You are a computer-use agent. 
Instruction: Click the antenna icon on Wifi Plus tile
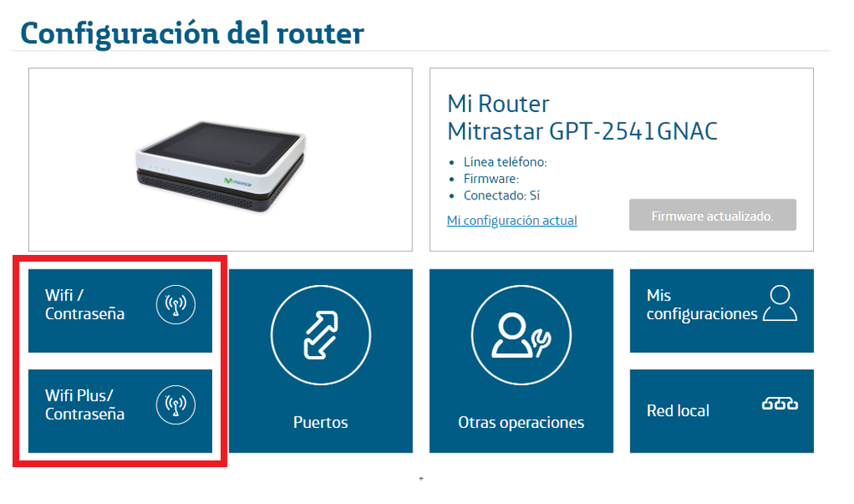[175, 405]
